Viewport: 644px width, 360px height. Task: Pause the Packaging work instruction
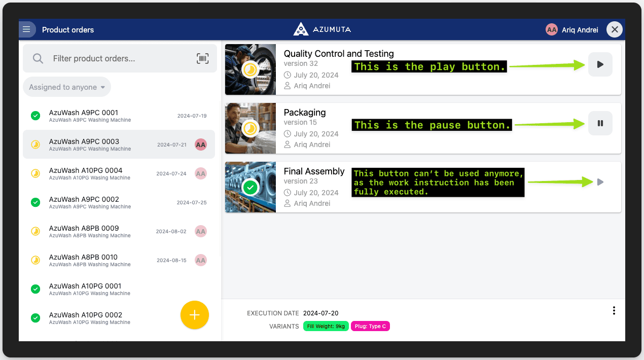tap(600, 123)
